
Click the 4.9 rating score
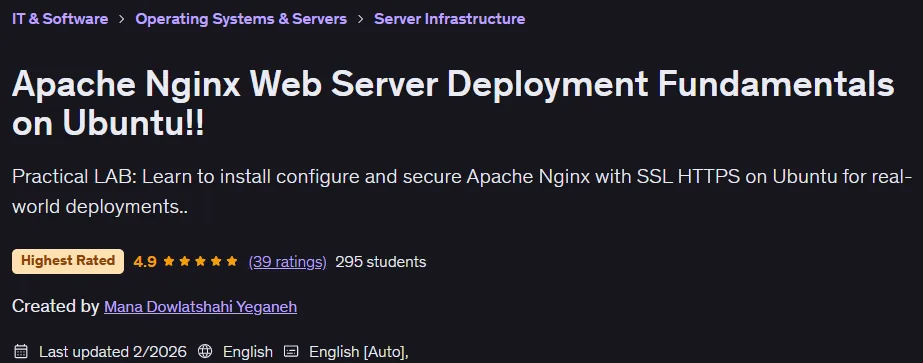point(145,262)
